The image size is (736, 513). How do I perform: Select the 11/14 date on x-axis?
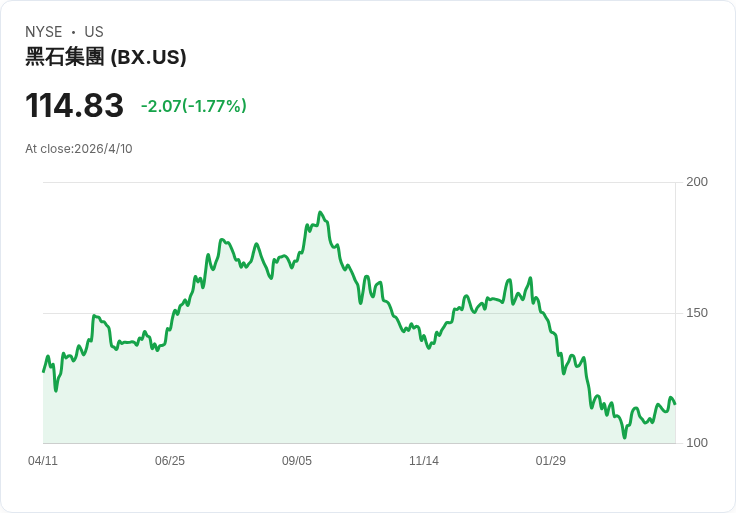tap(424, 461)
